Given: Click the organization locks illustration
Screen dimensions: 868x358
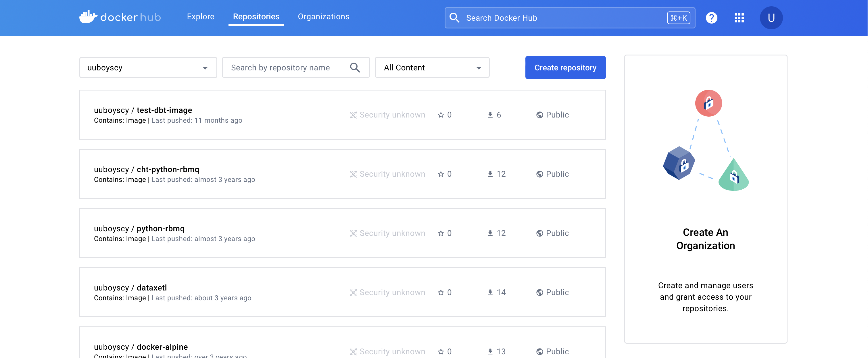Looking at the screenshot, I should (x=706, y=140).
